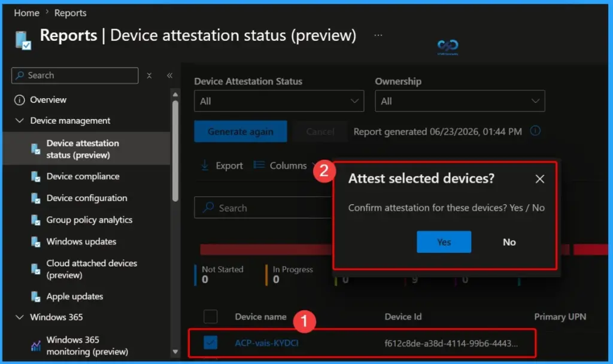Clear the sidebar search with the X icon
The image size is (613, 364).
tap(149, 75)
